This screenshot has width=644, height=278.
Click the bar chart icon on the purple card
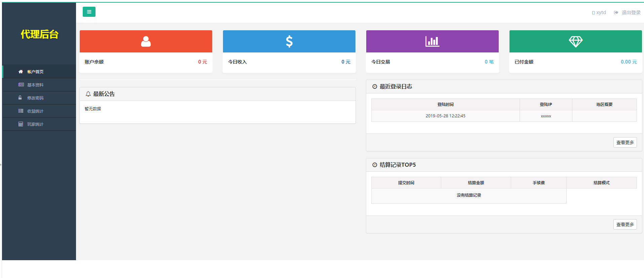coord(432,41)
